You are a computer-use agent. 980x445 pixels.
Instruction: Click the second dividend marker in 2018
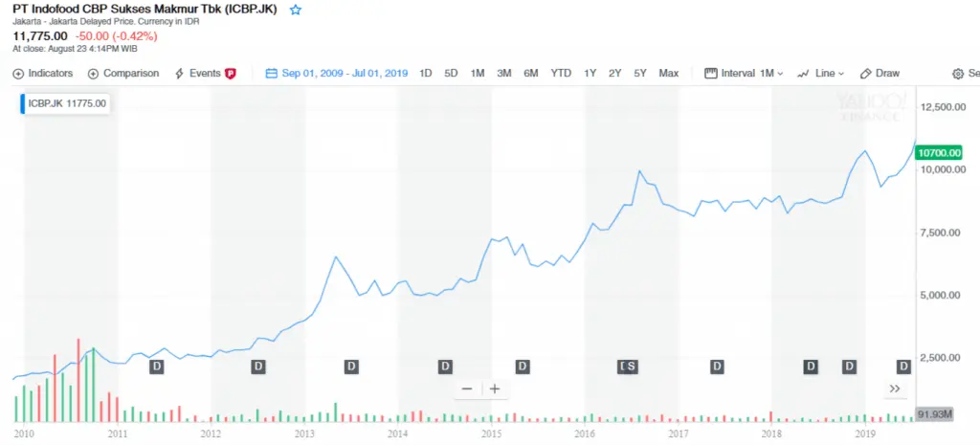pos(849,367)
